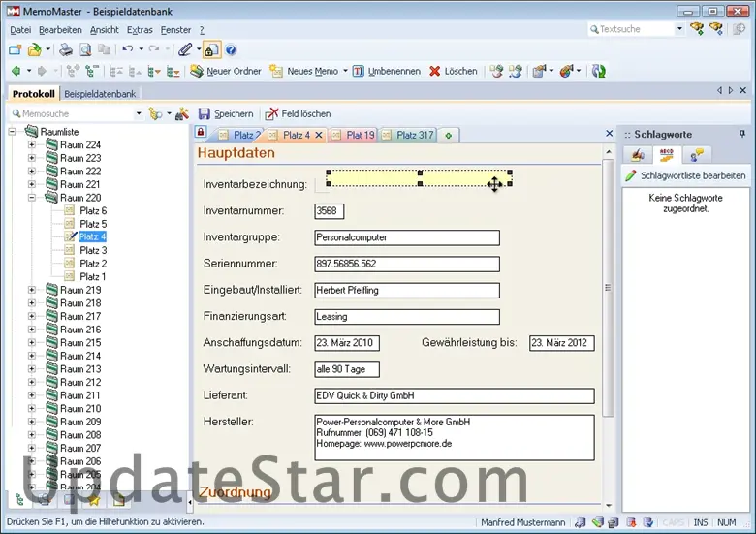
Task: Open the Extras menu
Action: point(140,30)
